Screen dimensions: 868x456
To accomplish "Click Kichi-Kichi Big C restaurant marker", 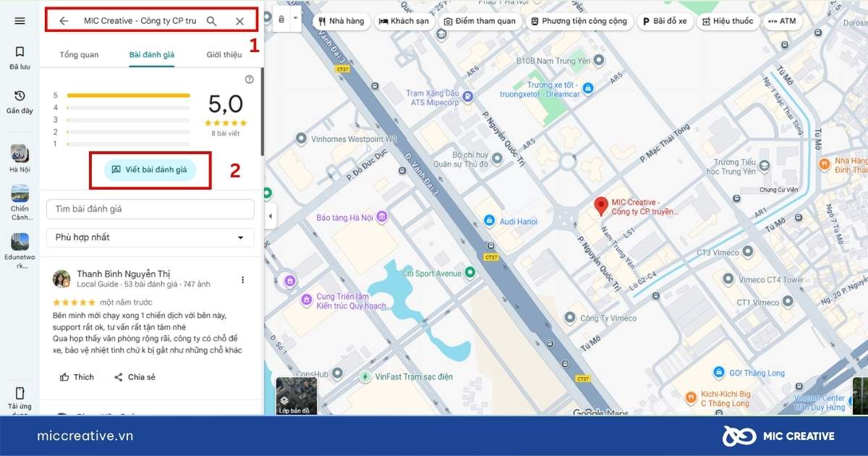I will pos(692,397).
